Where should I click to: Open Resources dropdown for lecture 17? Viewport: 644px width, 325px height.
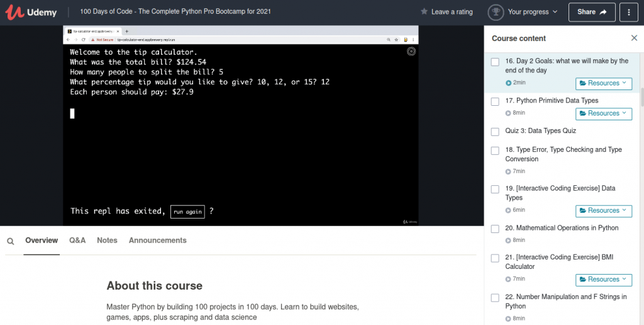[x=604, y=113]
